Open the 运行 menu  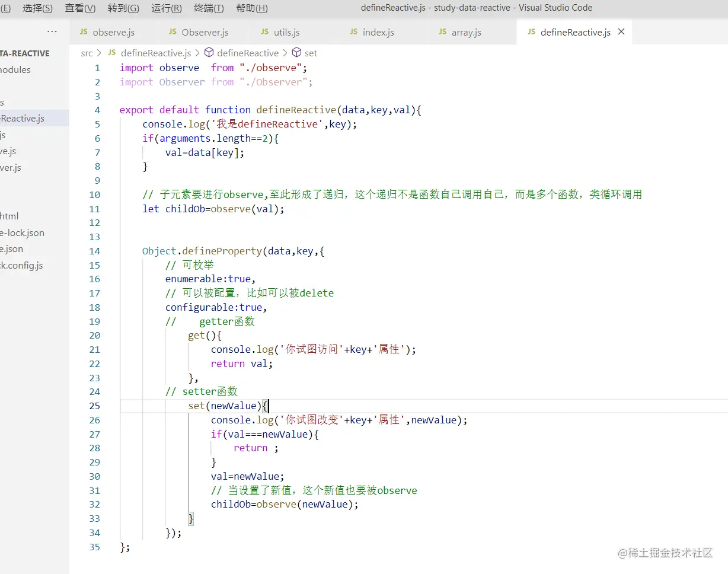166,8
